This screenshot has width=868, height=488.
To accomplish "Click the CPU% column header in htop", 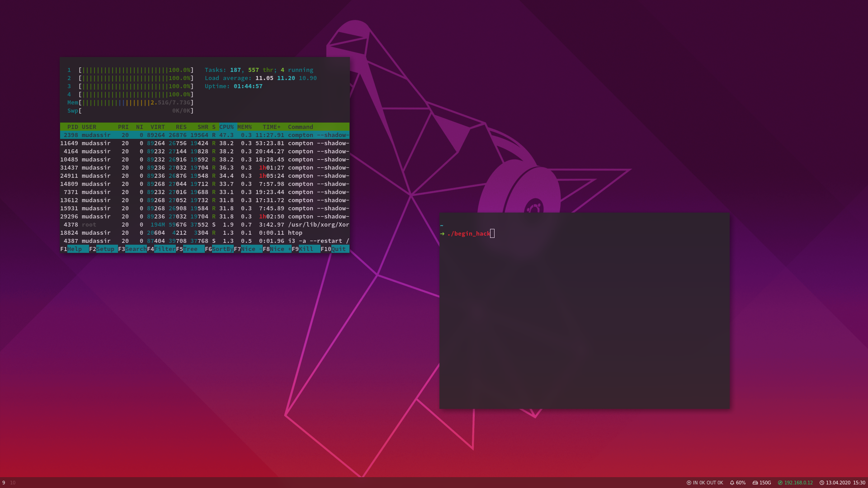I will [x=226, y=127].
